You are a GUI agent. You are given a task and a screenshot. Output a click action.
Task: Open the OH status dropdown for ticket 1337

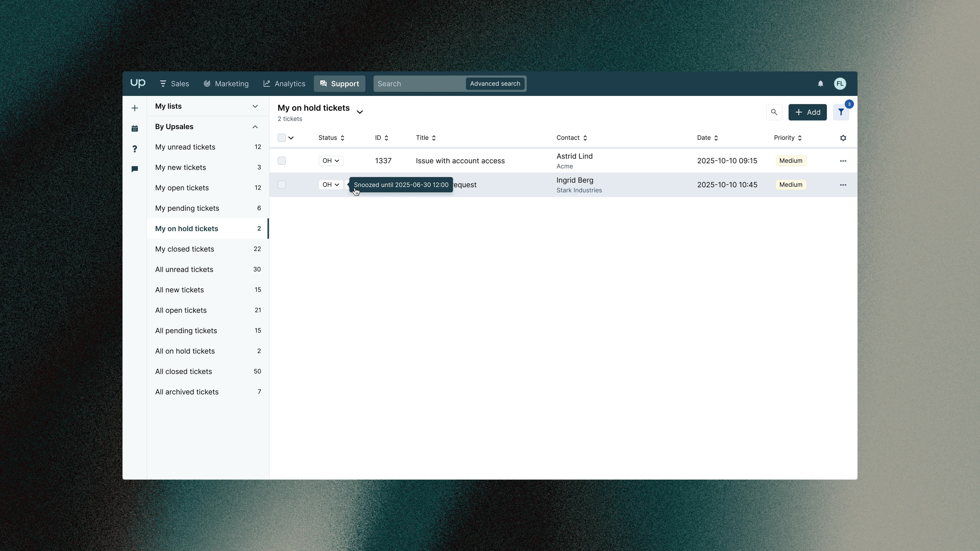[x=330, y=161]
